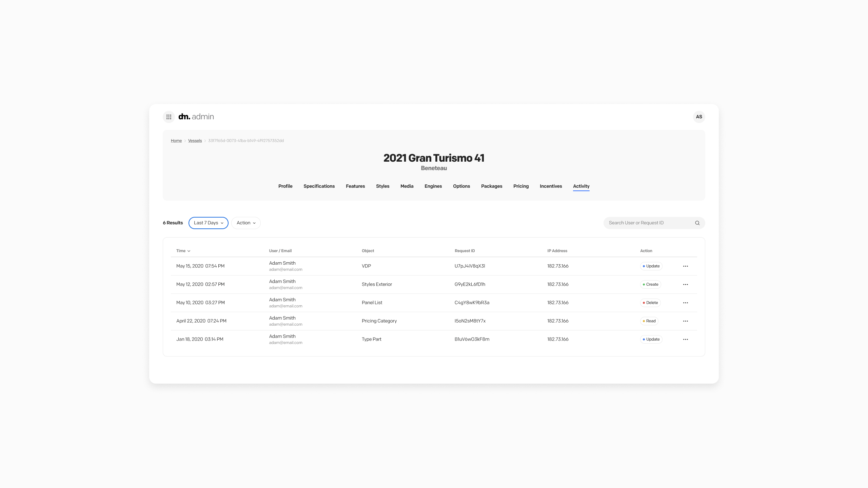Switch to the Specifications tab
Screen dimensions: 868x488
[319, 186]
